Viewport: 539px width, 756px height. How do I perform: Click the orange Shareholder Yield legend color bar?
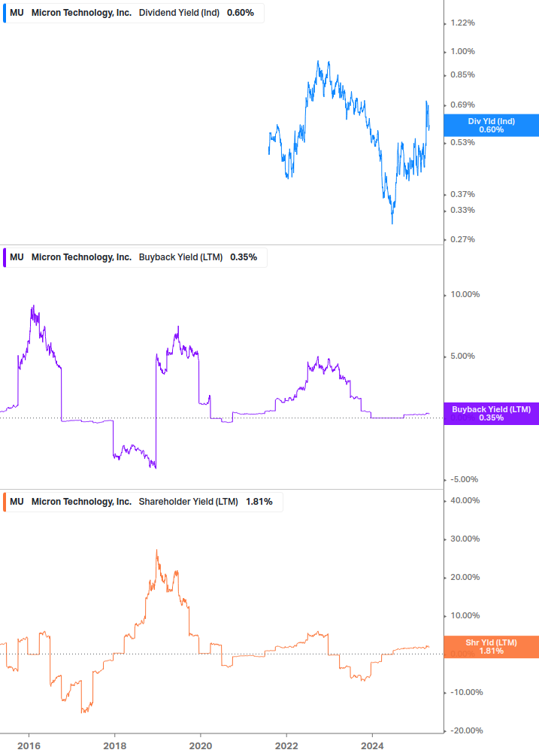pos(5,502)
